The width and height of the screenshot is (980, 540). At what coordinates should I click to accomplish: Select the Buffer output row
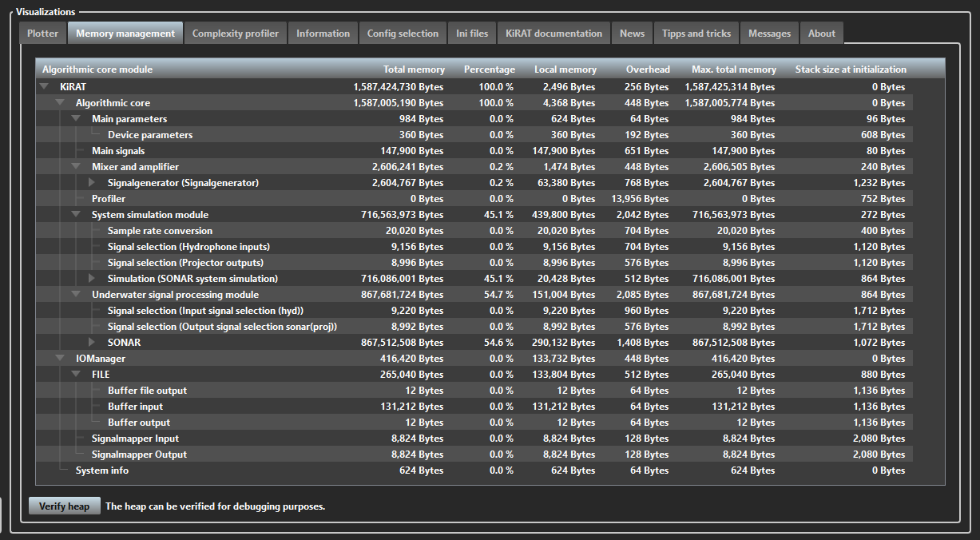pos(474,422)
